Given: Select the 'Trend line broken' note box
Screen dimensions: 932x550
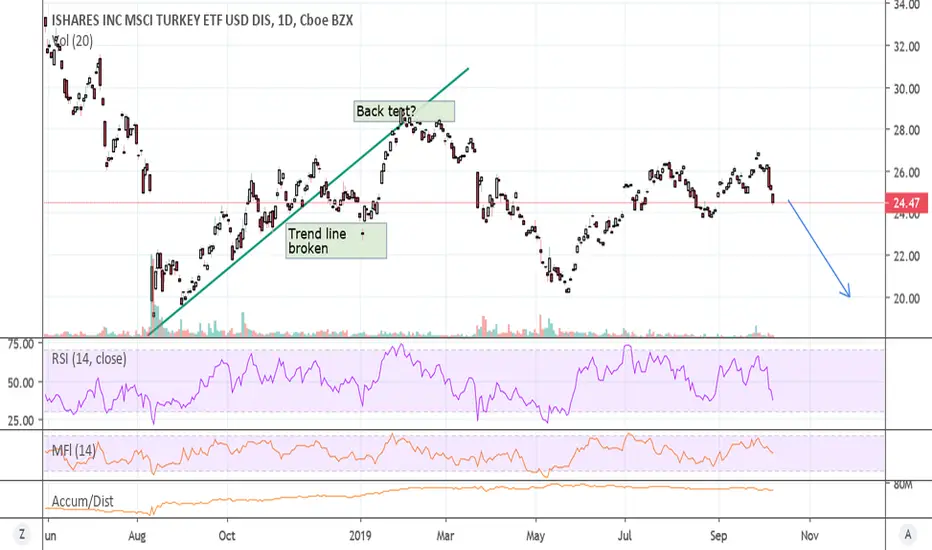Looking at the screenshot, I should (336, 241).
